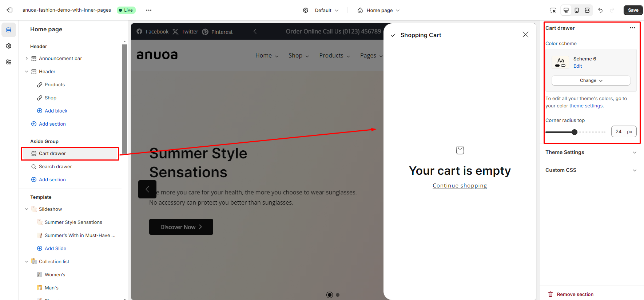This screenshot has height=300, width=644.
Task: Click the undo arrow icon
Action: [x=600, y=10]
